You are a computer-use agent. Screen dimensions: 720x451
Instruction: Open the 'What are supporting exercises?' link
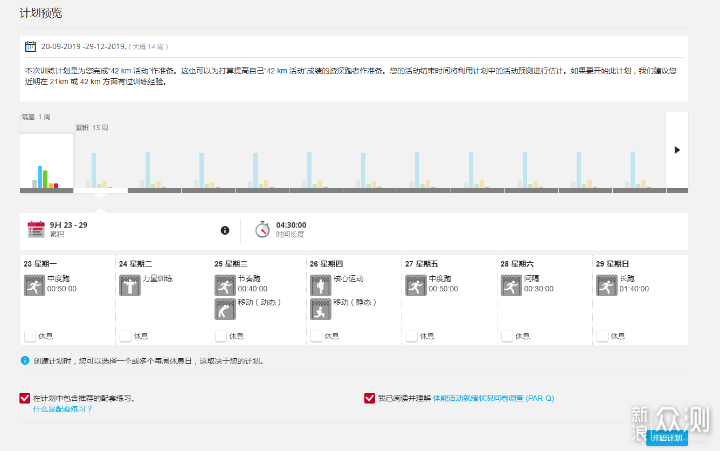(62, 409)
